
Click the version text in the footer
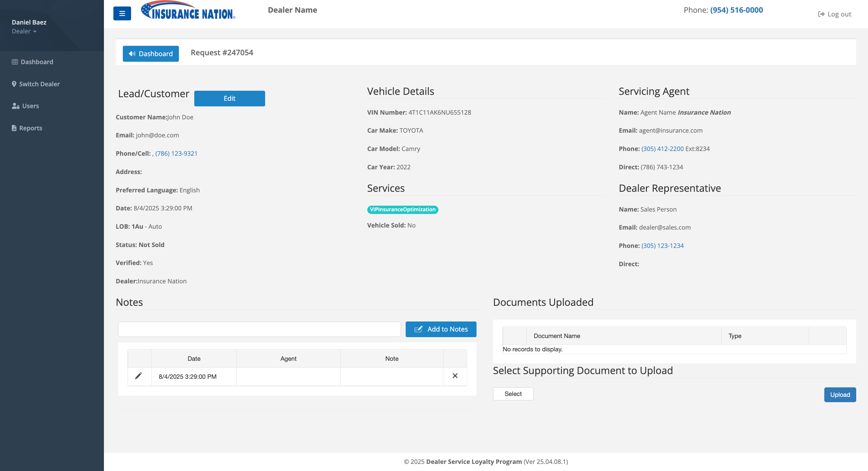click(546, 462)
